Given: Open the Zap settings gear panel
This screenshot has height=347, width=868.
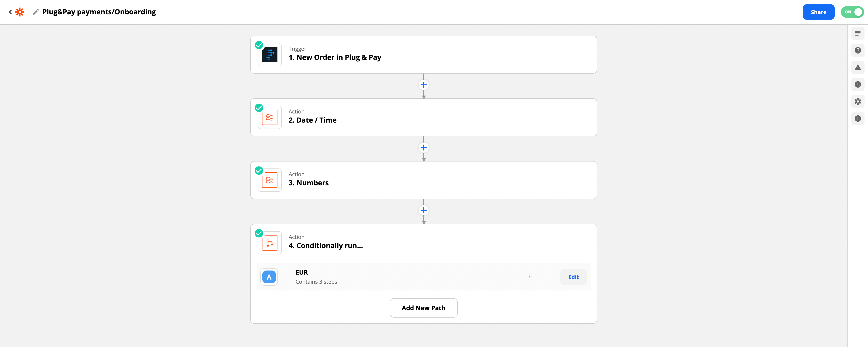Looking at the screenshot, I should [x=858, y=101].
